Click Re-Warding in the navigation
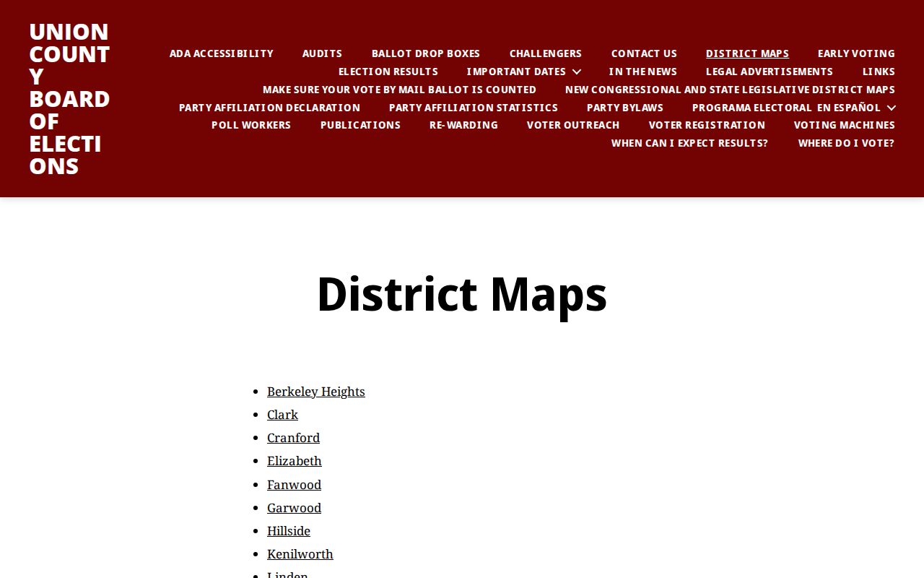The width and height of the screenshot is (924, 578). [463, 125]
